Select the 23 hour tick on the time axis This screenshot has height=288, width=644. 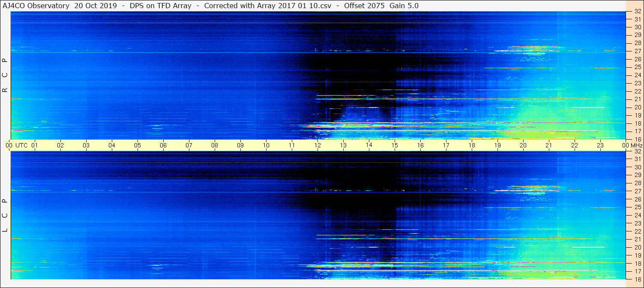click(600, 145)
